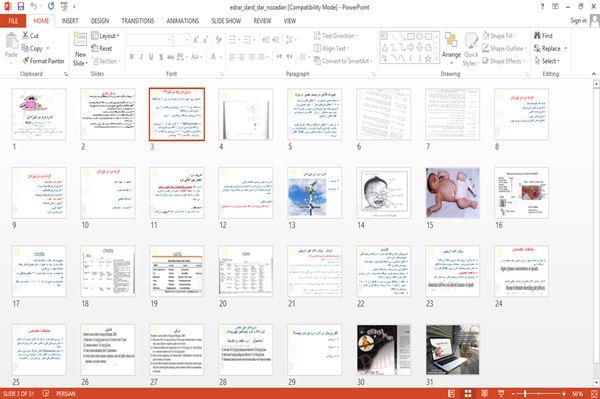
Task: Expand Align Text options
Action: (x=331, y=48)
